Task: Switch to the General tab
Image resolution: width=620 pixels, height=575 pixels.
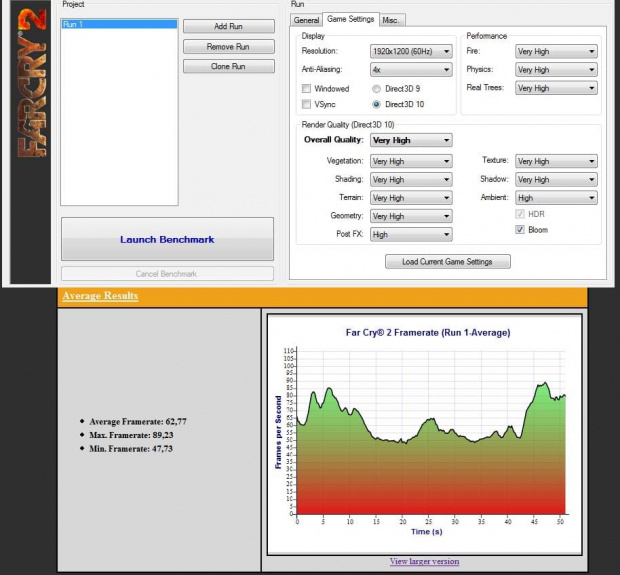Action: [306, 20]
